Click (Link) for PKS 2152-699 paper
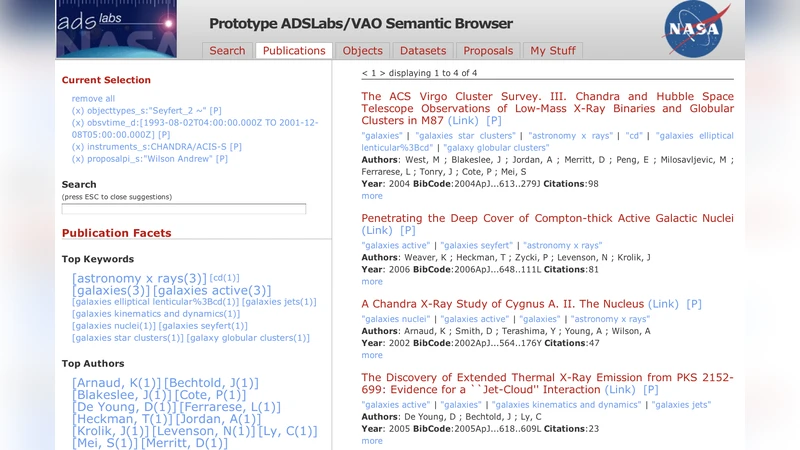 tap(620, 390)
